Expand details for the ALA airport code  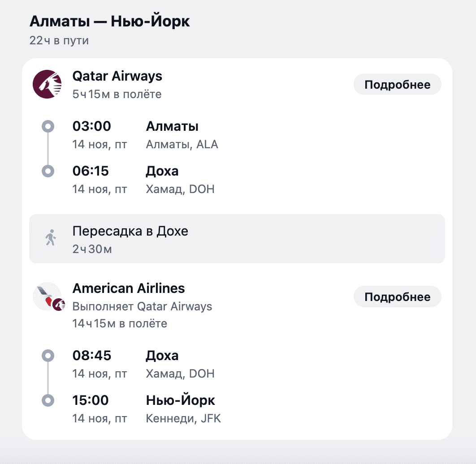[208, 144]
